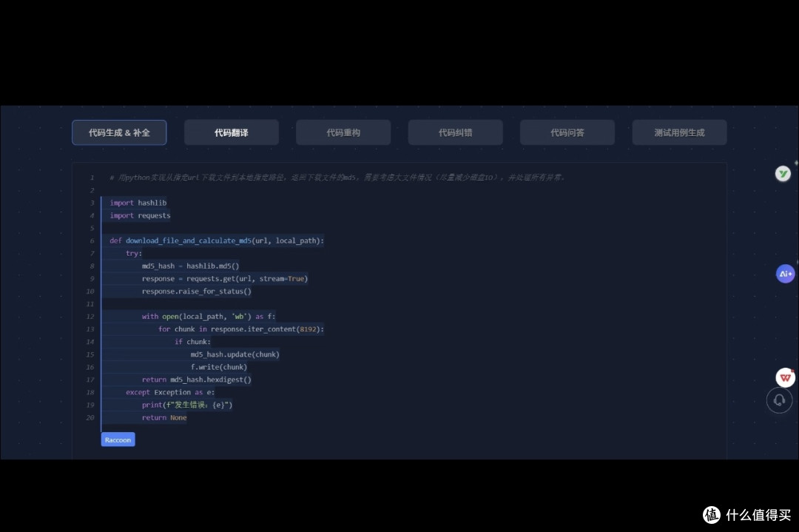Select the 代码生成 & 补全 tab

(119, 132)
